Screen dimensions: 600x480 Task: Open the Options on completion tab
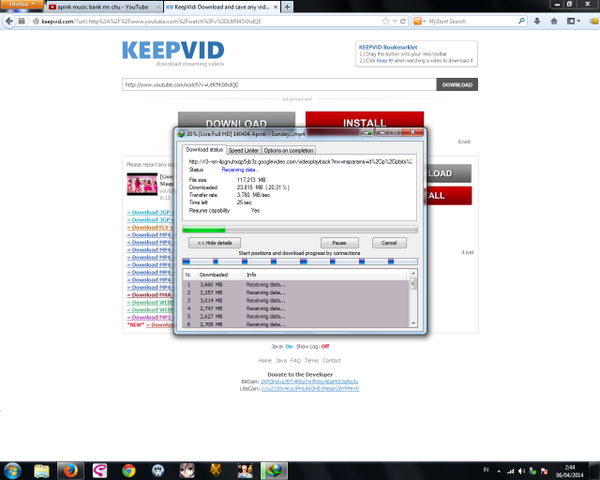289,150
